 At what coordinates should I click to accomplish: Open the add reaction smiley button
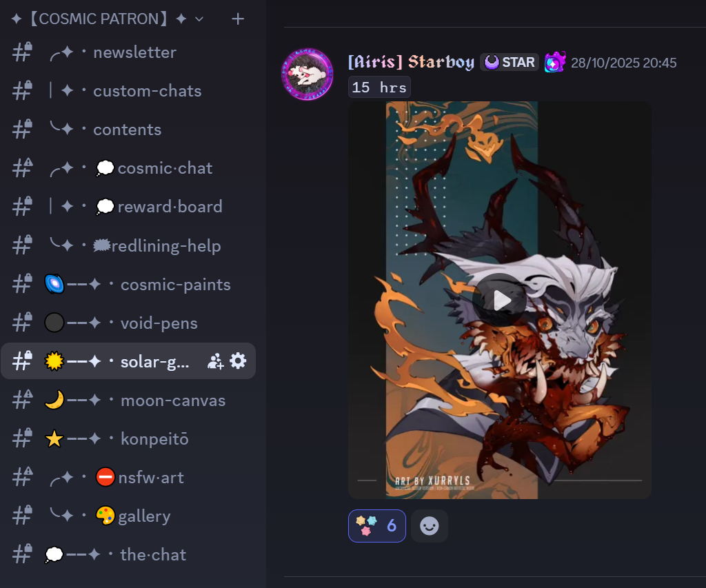(x=429, y=525)
